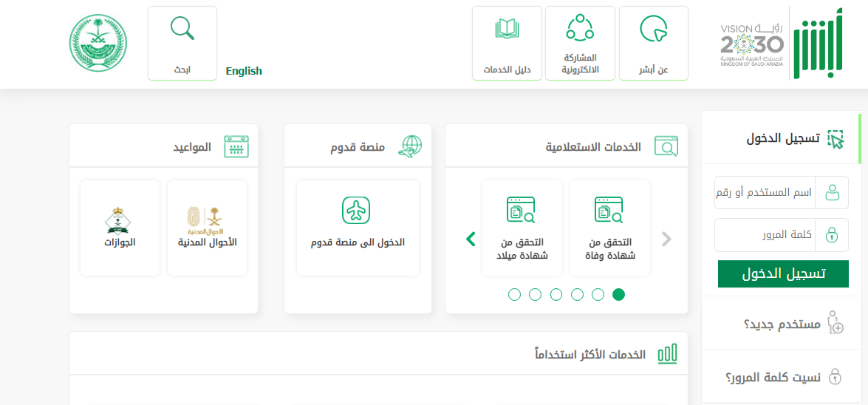Select the filled first carousel dot
Image resolution: width=868 pixels, height=405 pixels.
pyautogui.click(x=619, y=295)
